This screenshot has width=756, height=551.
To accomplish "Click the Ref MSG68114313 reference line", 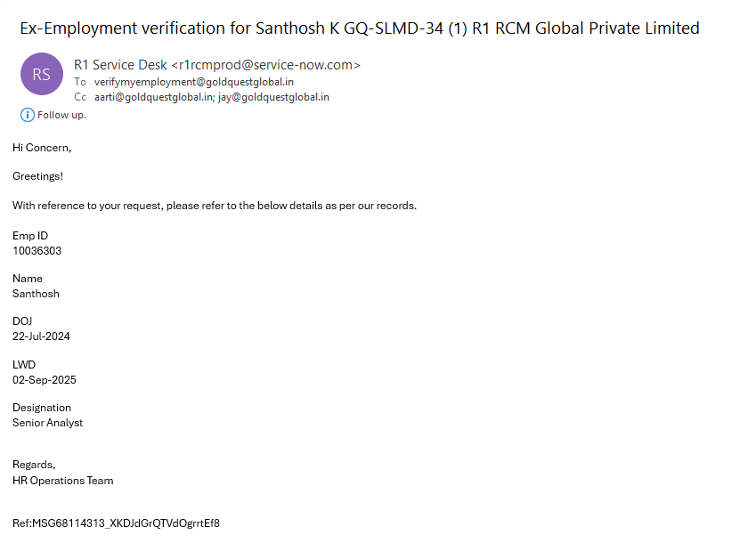I will [116, 523].
